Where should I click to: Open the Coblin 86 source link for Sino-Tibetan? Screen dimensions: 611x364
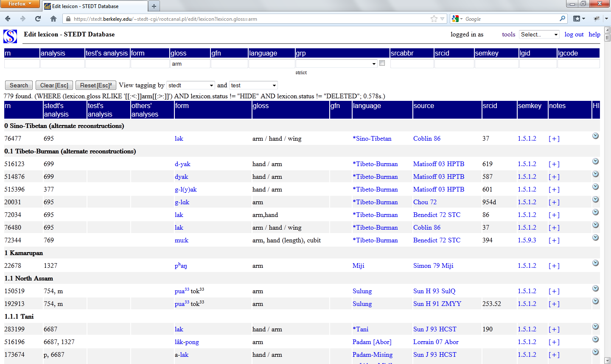426,139
